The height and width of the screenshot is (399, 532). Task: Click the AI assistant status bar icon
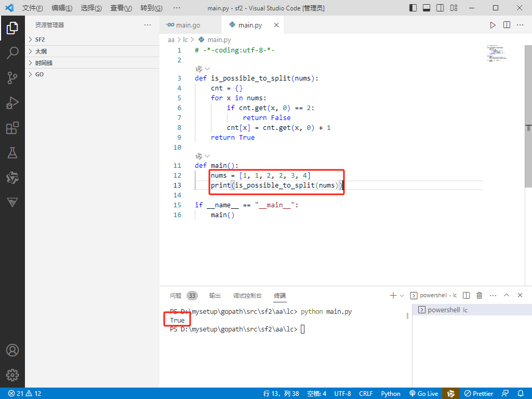tap(451, 394)
